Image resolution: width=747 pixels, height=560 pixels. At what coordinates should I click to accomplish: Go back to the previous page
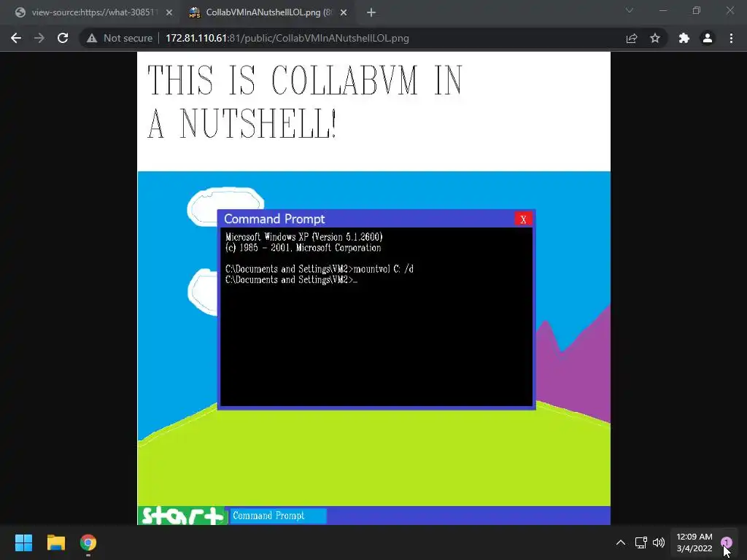16,38
